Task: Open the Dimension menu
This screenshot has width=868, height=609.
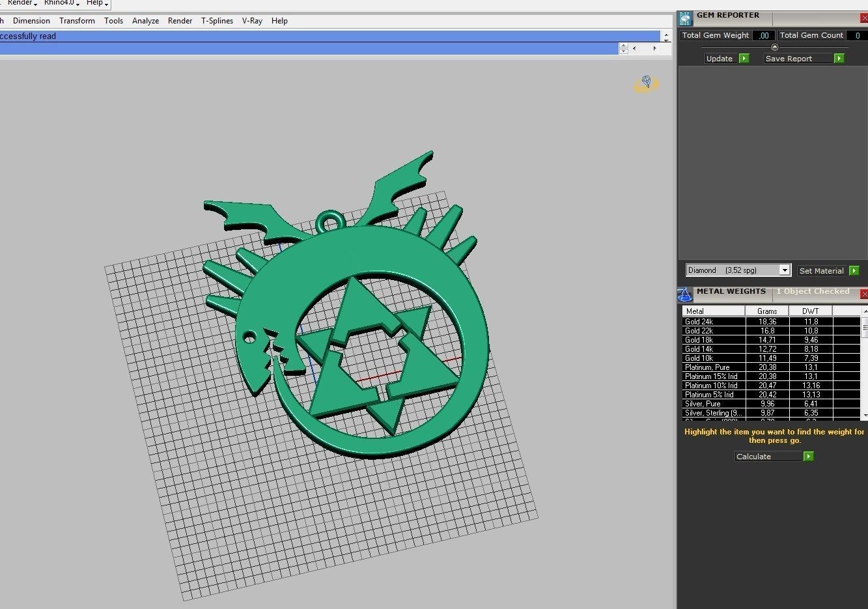Action: [x=31, y=21]
